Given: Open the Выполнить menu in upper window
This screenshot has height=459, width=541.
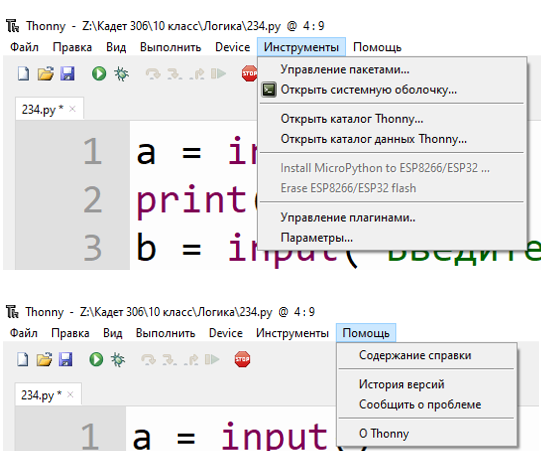Looking at the screenshot, I should pyautogui.click(x=170, y=47).
